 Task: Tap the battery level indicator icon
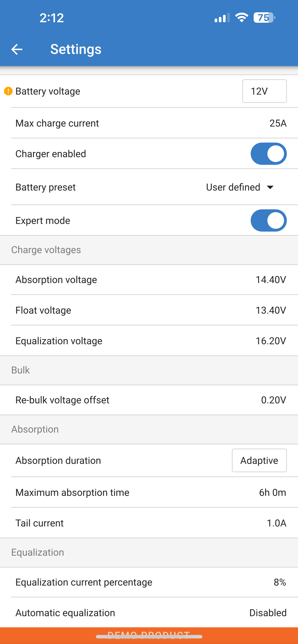click(x=264, y=17)
